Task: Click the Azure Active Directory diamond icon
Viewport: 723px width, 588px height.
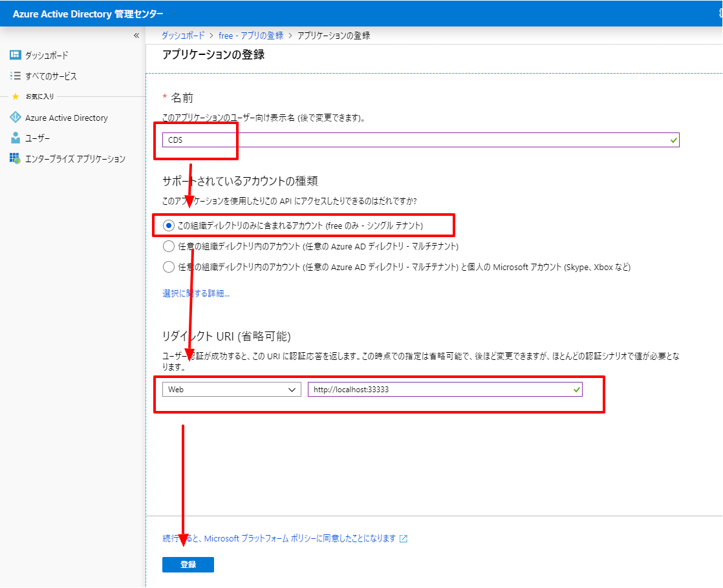Action: point(16,118)
